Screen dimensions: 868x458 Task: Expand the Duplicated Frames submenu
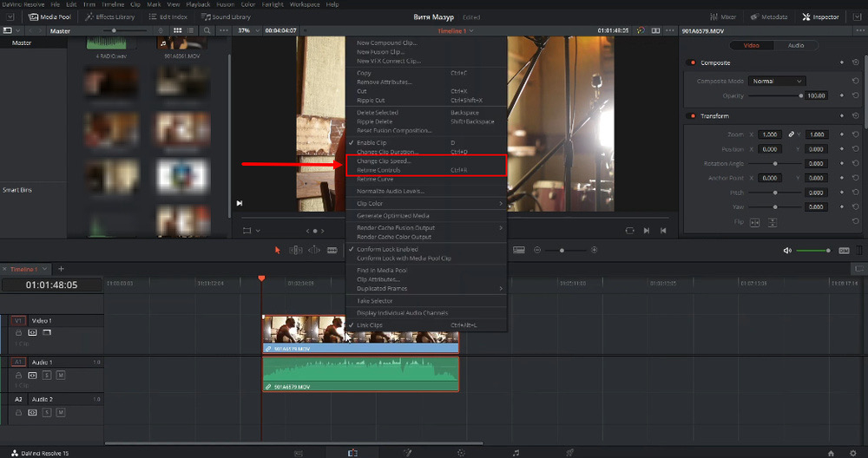pyautogui.click(x=426, y=289)
